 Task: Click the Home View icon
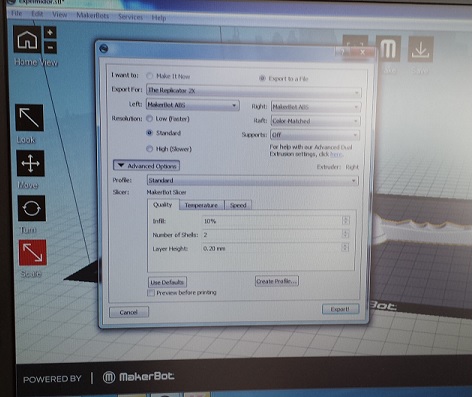[x=27, y=40]
